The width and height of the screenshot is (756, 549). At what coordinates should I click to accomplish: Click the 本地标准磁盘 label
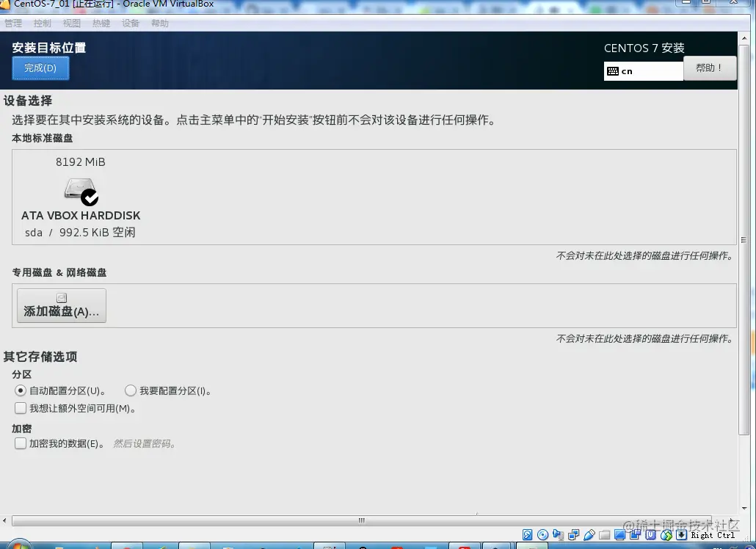pos(43,138)
